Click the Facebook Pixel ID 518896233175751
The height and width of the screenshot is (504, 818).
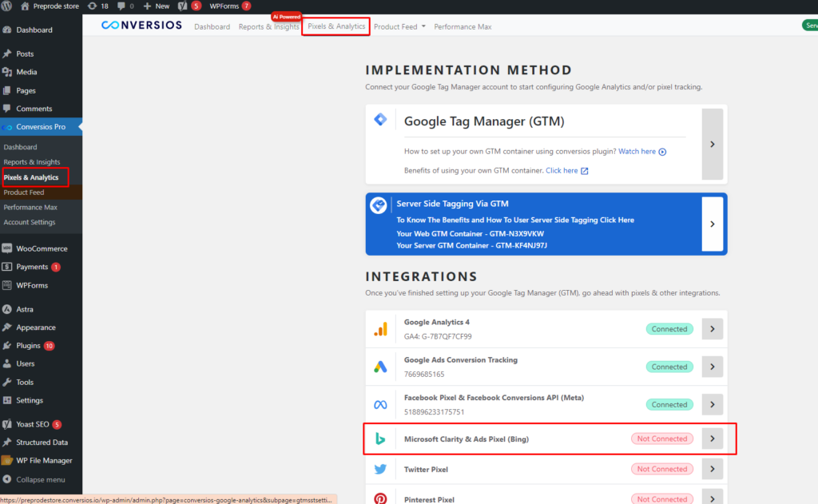tap(434, 411)
